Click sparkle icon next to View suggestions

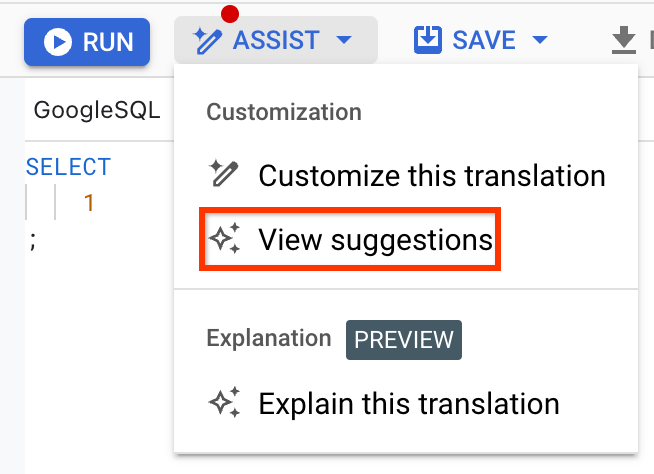224,238
